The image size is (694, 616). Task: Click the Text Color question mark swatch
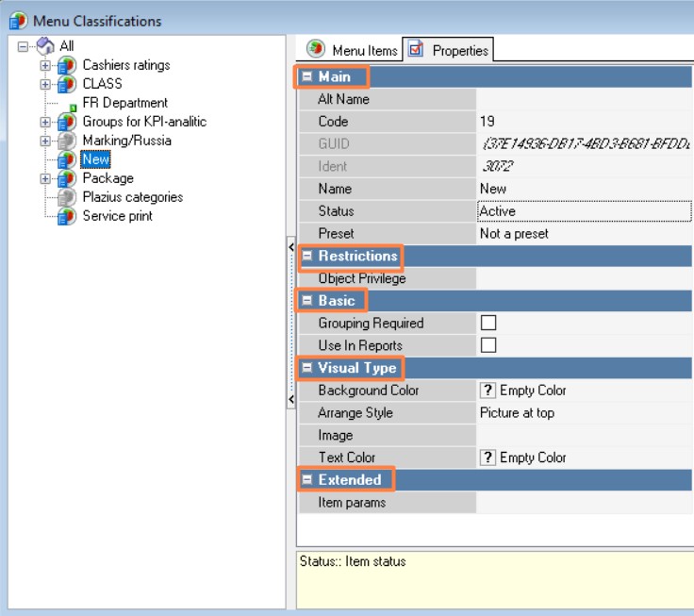[x=487, y=457]
